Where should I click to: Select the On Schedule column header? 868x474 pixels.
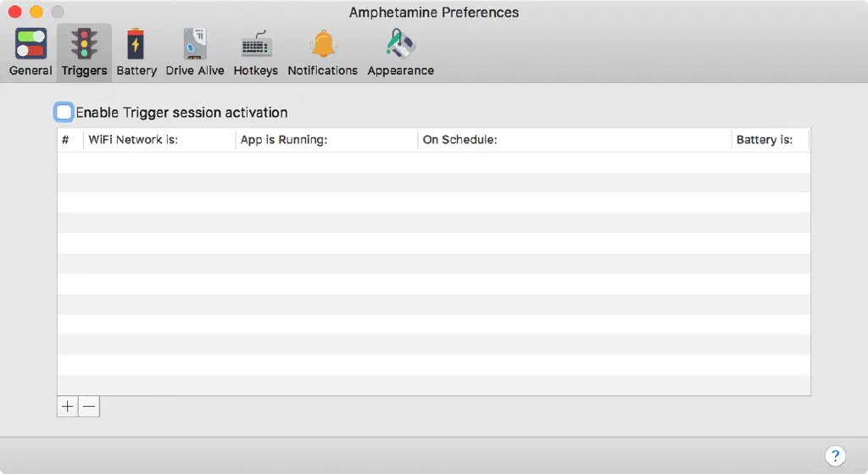click(459, 140)
